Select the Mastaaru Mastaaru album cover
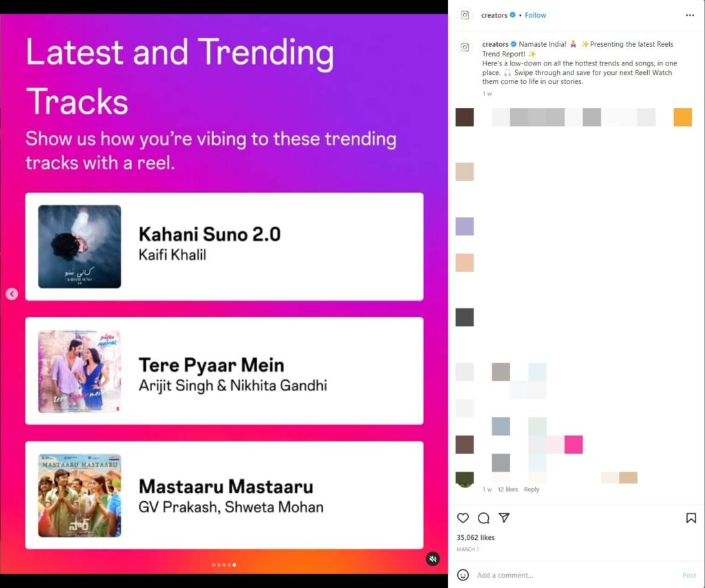Screen dimensions: 705x588 (80, 496)
